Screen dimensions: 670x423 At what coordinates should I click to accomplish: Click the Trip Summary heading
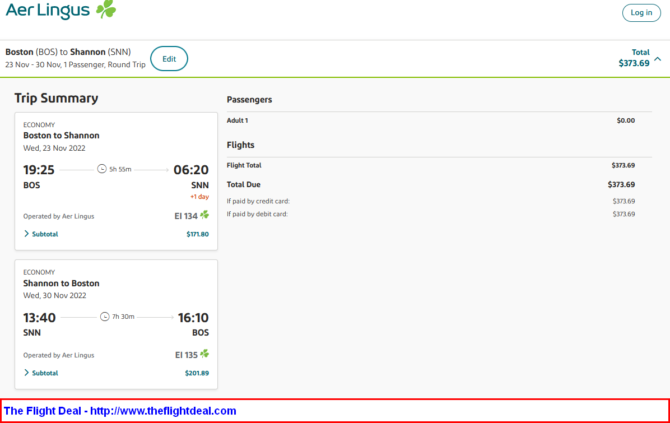[56, 98]
